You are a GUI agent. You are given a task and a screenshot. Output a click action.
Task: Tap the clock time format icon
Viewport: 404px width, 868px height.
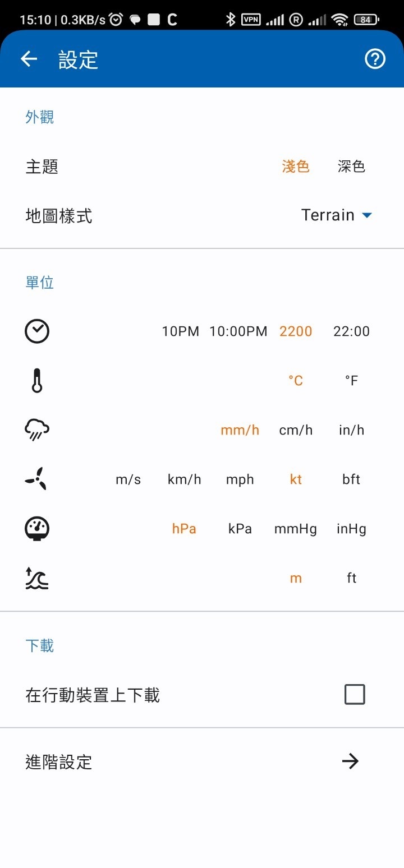tap(37, 331)
